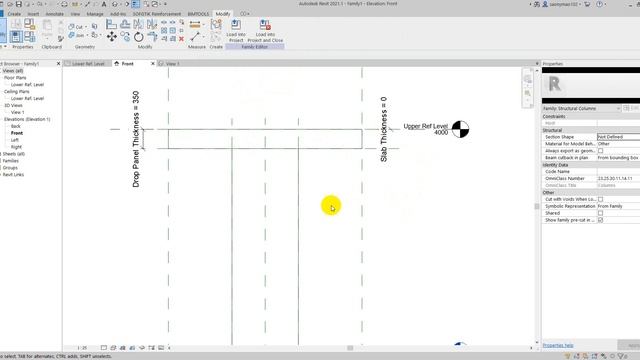Select Revit Links in Project Browser
The width and height of the screenshot is (640, 360).
click(x=13, y=175)
